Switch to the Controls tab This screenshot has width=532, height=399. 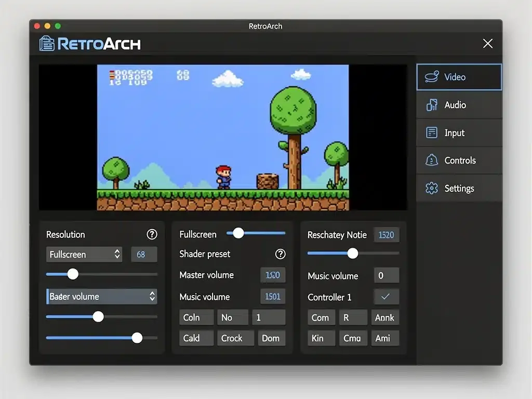[459, 161]
